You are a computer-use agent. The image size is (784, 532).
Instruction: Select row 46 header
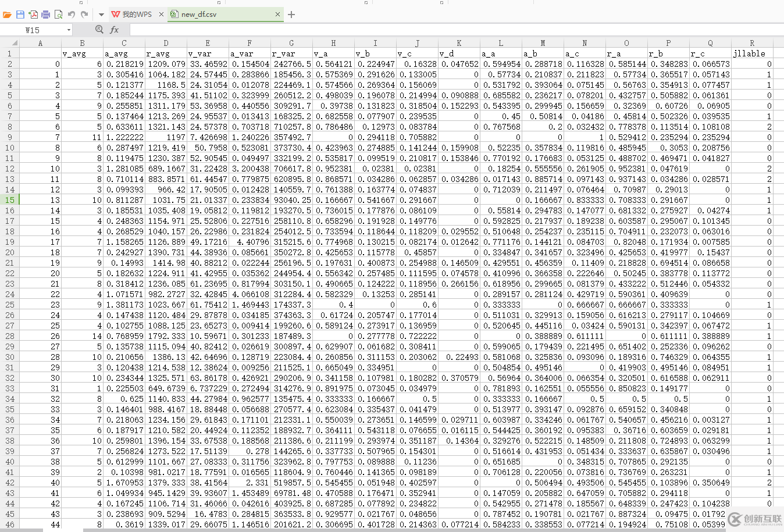9,524
